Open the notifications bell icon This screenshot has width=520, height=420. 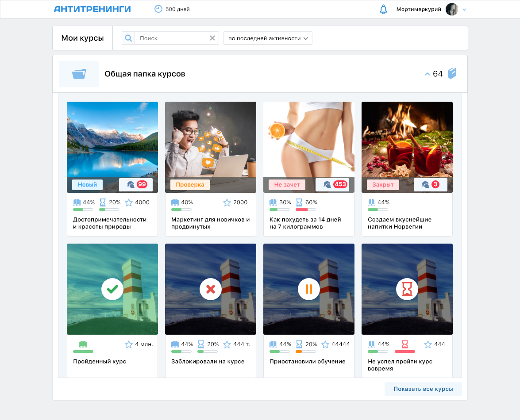(x=383, y=9)
